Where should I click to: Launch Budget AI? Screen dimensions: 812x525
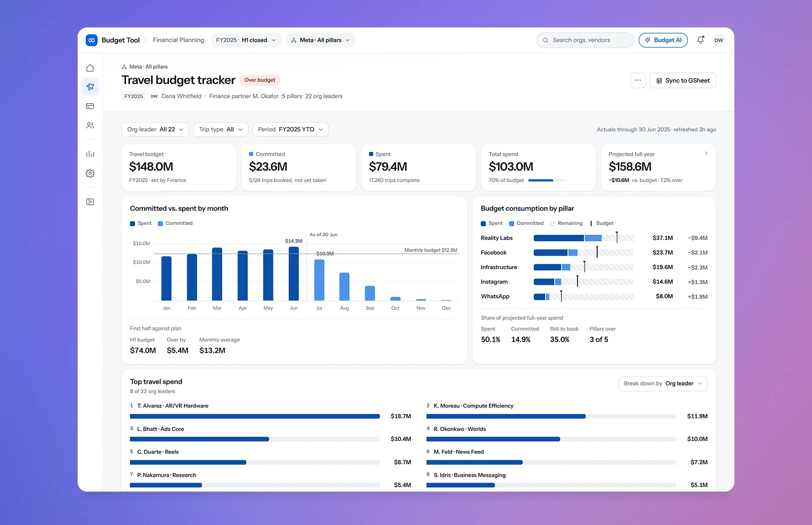pyautogui.click(x=663, y=40)
